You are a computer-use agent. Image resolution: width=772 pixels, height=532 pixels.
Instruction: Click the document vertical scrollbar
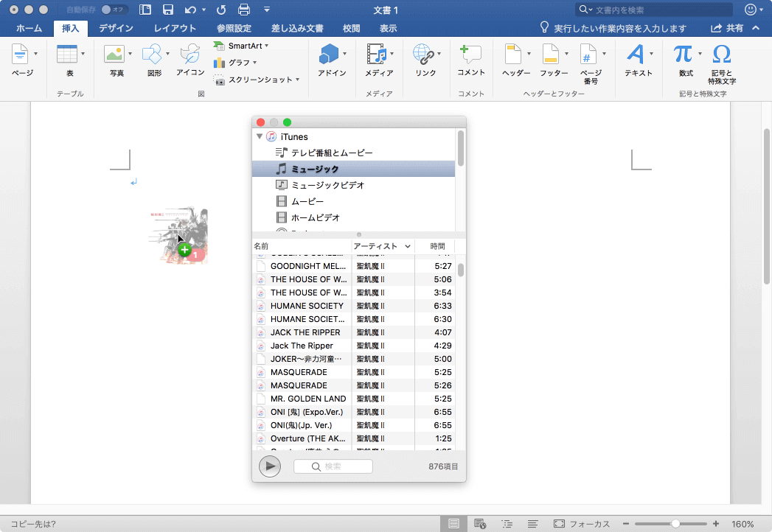point(767,207)
